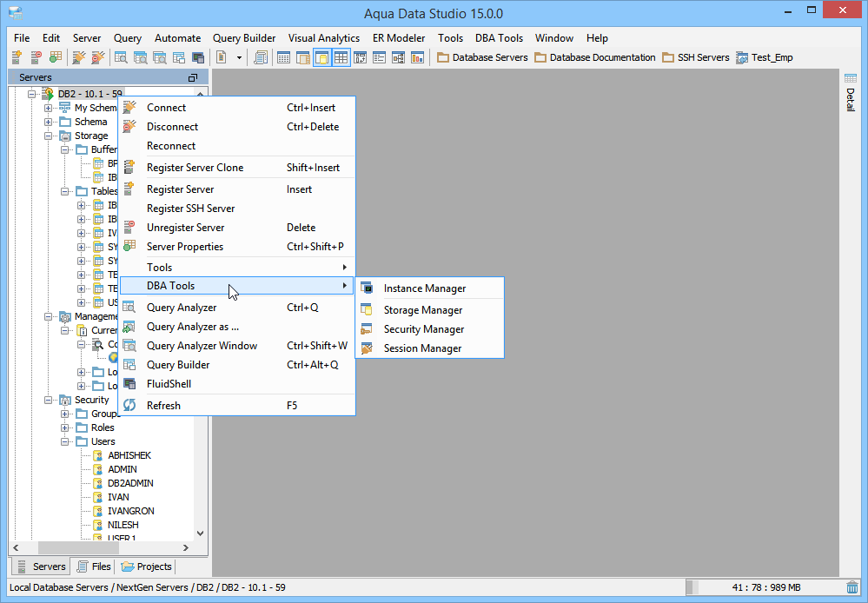
Task: Switch to the Projects tab
Action: 147,567
